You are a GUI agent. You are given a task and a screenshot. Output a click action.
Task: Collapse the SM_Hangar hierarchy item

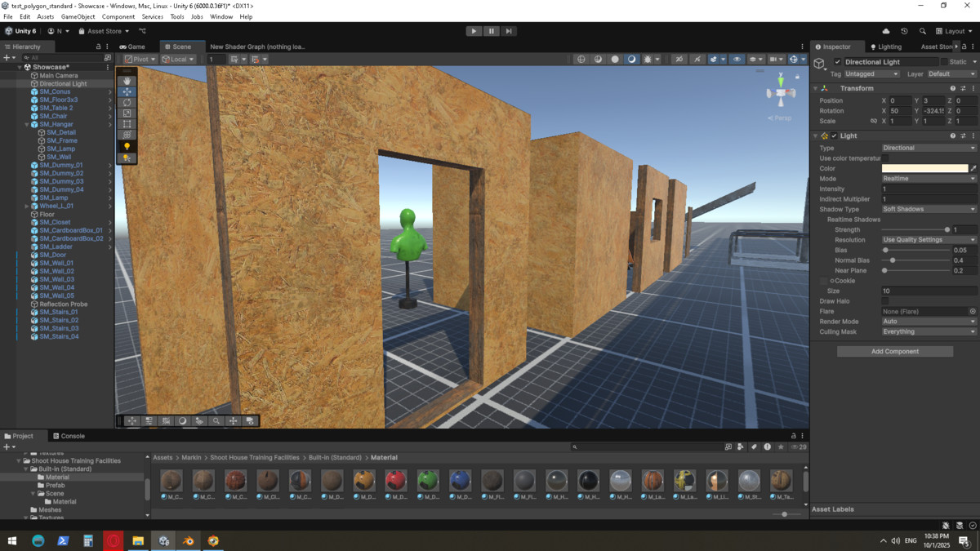pyautogui.click(x=27, y=124)
